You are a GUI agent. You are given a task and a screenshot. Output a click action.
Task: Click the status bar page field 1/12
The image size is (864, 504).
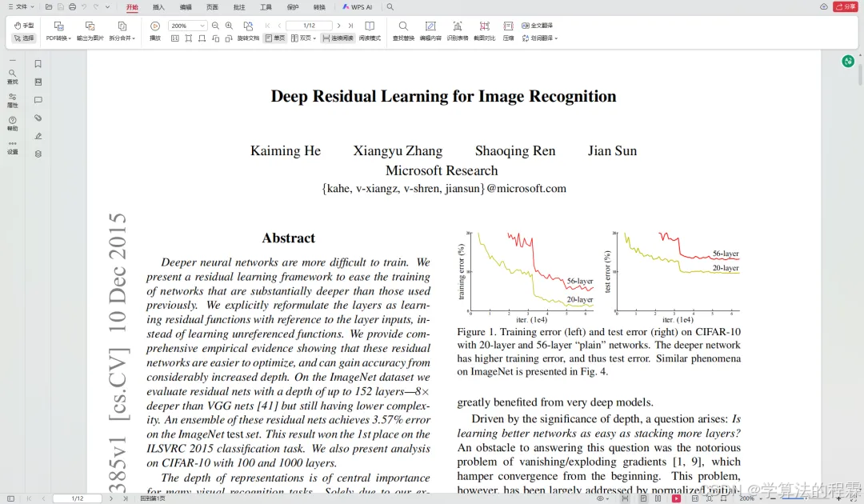(x=78, y=498)
